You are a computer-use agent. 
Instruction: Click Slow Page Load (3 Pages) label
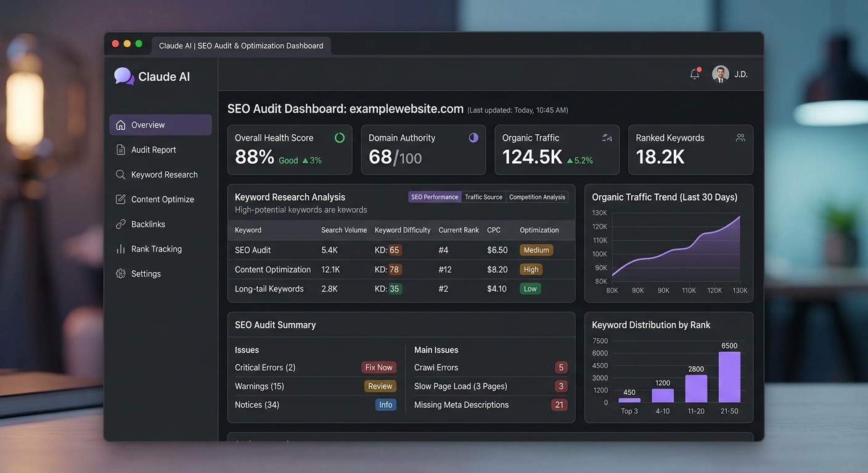tap(461, 386)
